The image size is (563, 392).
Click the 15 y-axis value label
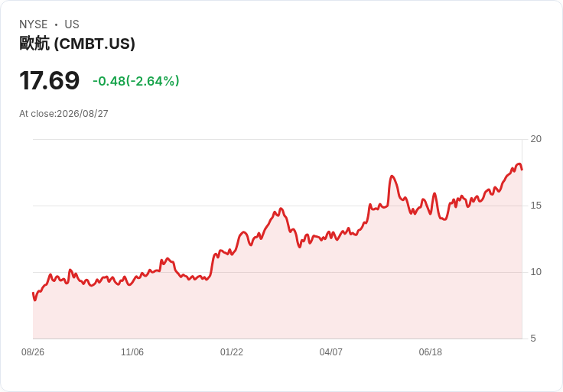pos(535,206)
